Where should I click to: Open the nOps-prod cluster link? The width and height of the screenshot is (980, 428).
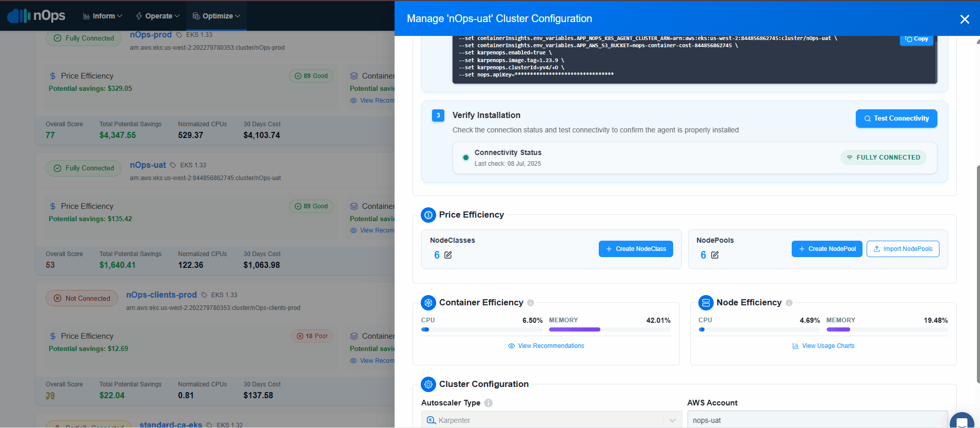tap(151, 34)
